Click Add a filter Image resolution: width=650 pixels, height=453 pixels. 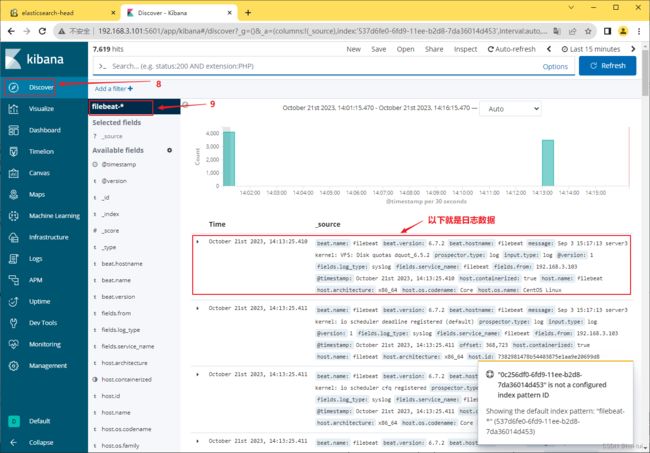114,89
